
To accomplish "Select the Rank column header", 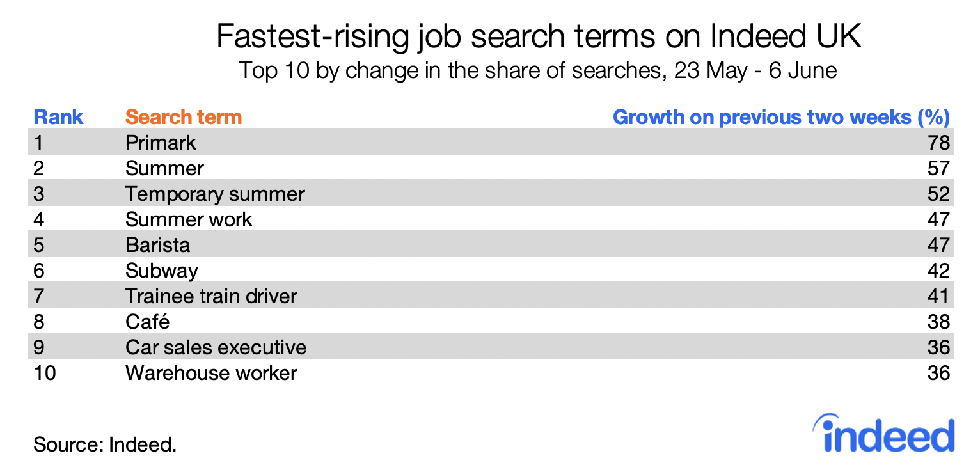I will [x=58, y=117].
